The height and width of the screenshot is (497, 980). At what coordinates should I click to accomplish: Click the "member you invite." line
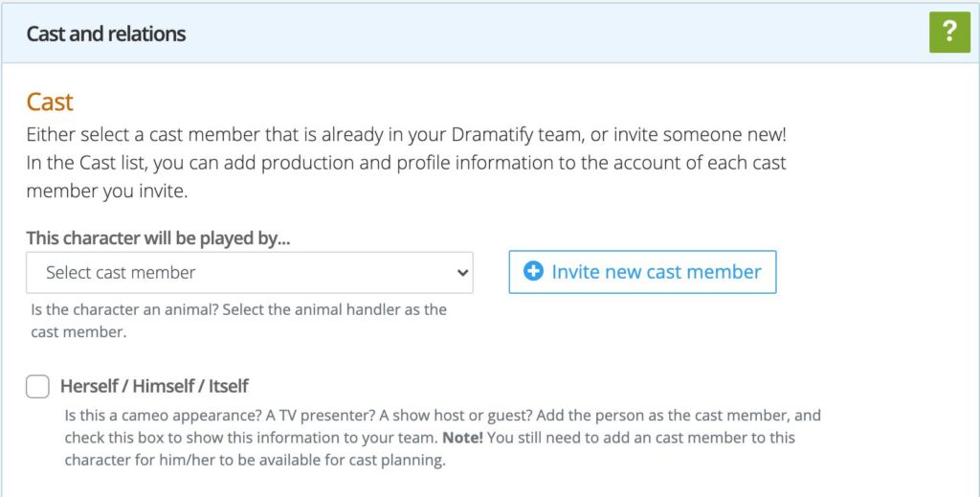(x=105, y=191)
